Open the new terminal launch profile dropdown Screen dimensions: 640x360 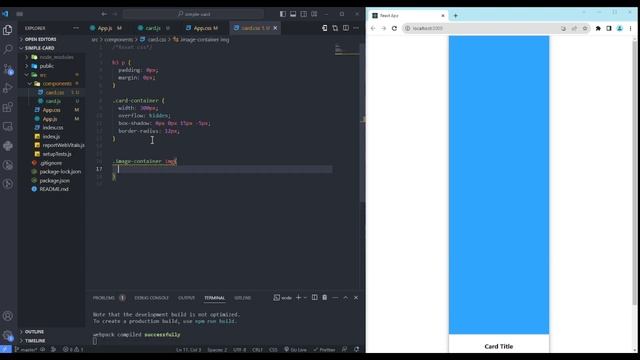coord(305,298)
